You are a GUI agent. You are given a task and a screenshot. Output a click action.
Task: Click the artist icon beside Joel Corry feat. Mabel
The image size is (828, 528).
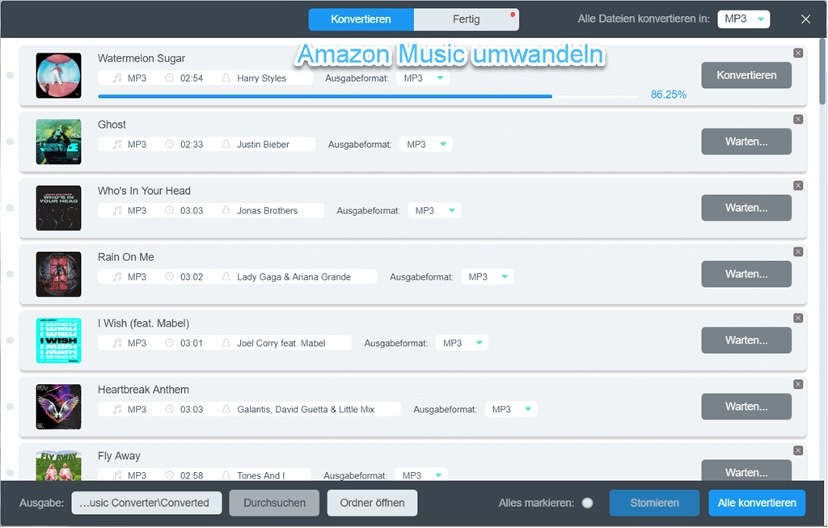226,343
